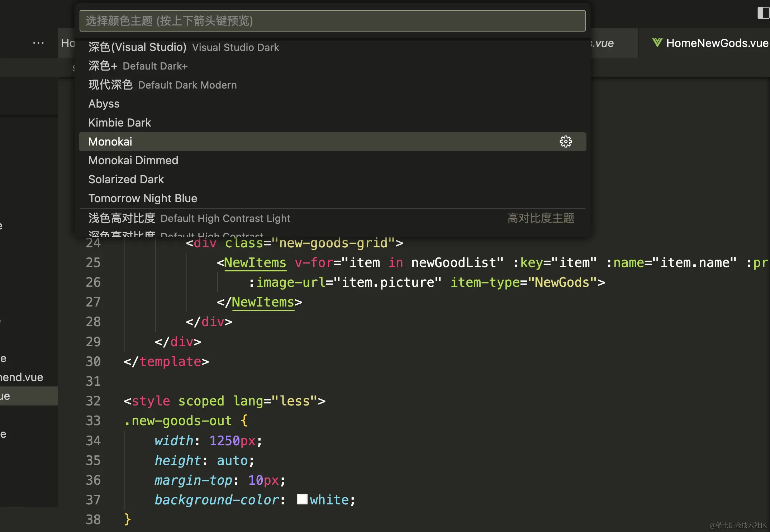Select the Abyss theme
The height and width of the screenshot is (532, 770).
(104, 104)
